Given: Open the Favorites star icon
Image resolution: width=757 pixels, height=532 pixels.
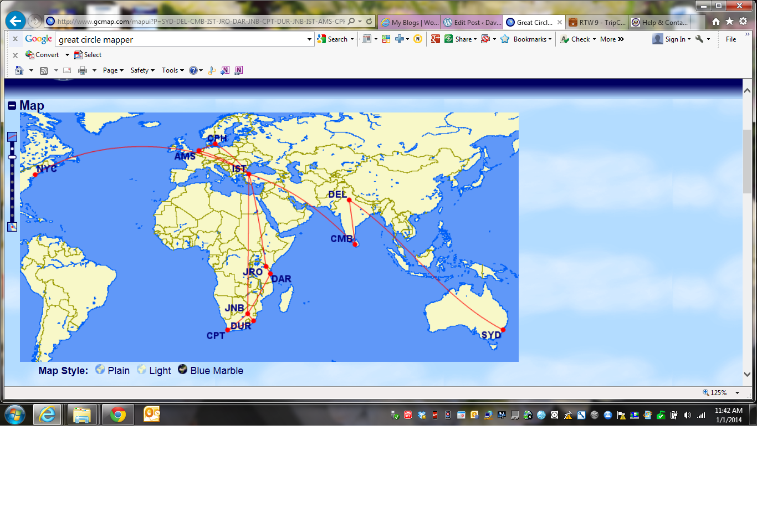Looking at the screenshot, I should 729,21.
